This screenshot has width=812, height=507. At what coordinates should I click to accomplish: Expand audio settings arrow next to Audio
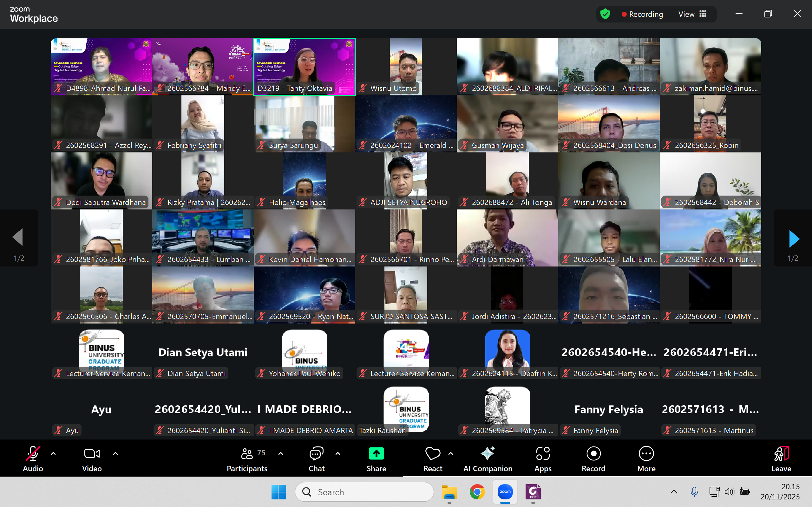tap(53, 454)
